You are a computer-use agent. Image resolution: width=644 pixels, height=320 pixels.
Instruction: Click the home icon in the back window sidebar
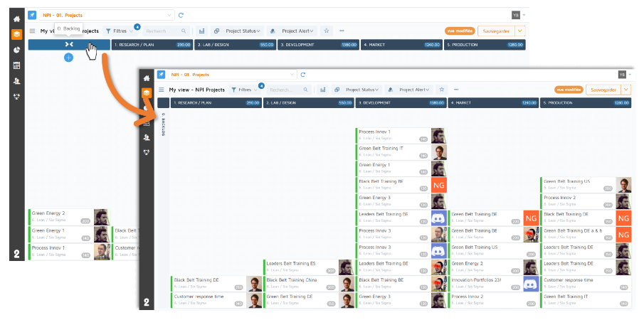click(x=16, y=16)
